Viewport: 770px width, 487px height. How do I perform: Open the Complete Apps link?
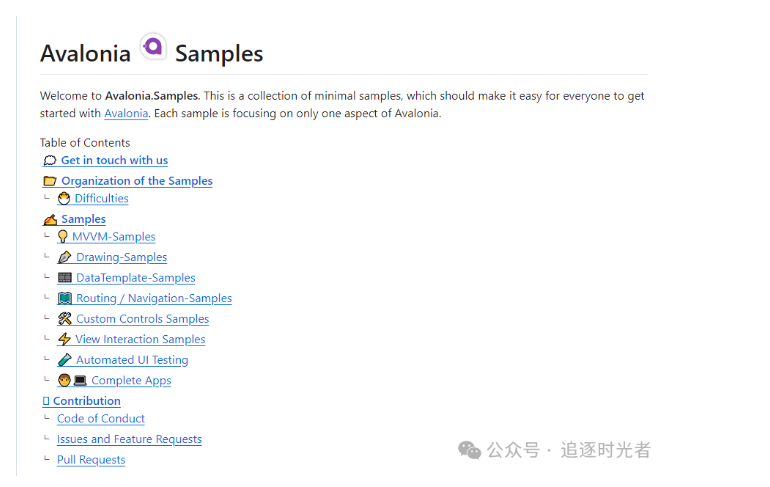pyautogui.click(x=131, y=380)
